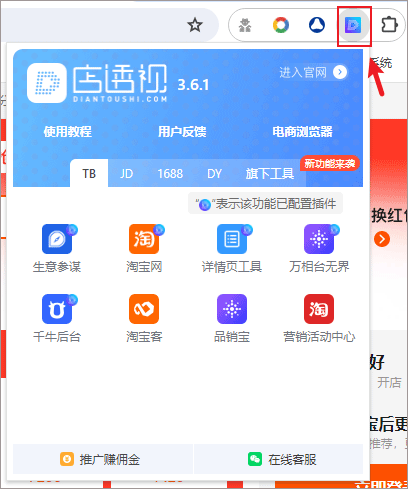This screenshot has height=489, width=408.
Task: Click the 店透视 logo in popup header
Action: [47, 83]
